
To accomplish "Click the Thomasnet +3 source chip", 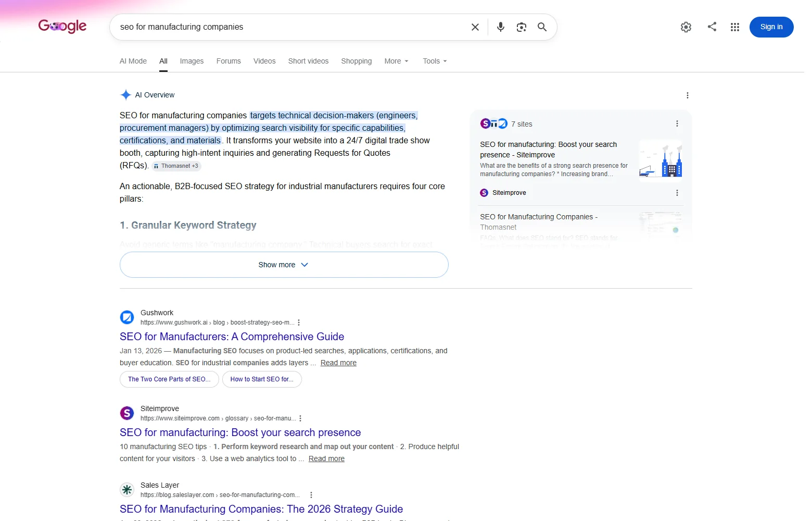I will [x=176, y=166].
